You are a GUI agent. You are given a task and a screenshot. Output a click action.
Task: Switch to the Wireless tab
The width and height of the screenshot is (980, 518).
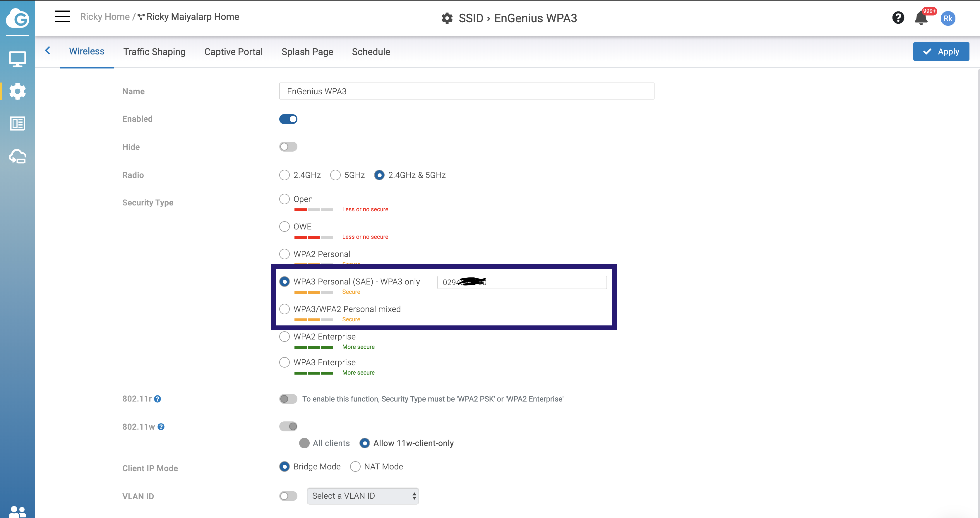(87, 51)
